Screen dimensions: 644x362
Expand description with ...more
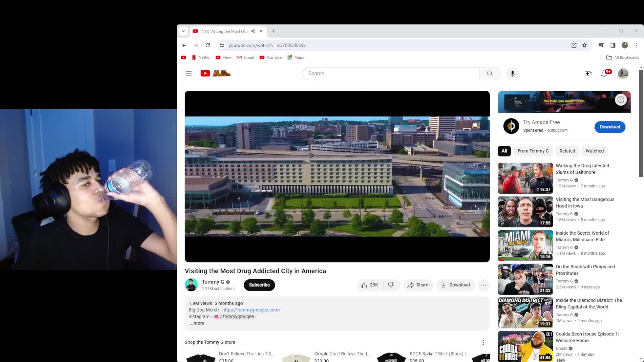197,323
